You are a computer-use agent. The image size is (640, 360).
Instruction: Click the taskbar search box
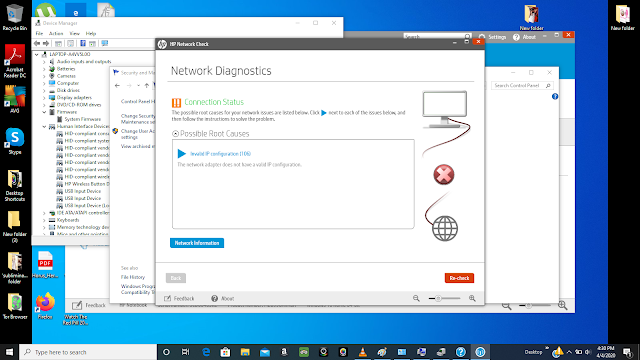pos(88,352)
